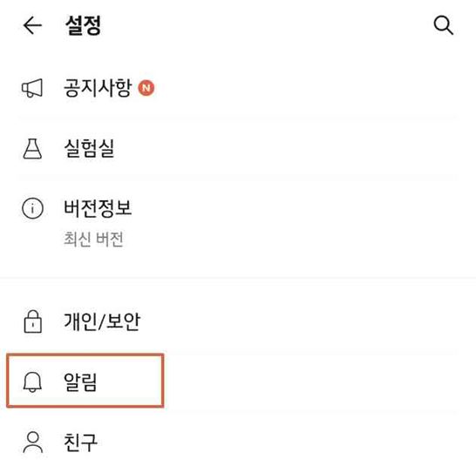Tap the back arrow beside 설정
This screenshot has width=476, height=466.
pyautogui.click(x=32, y=25)
